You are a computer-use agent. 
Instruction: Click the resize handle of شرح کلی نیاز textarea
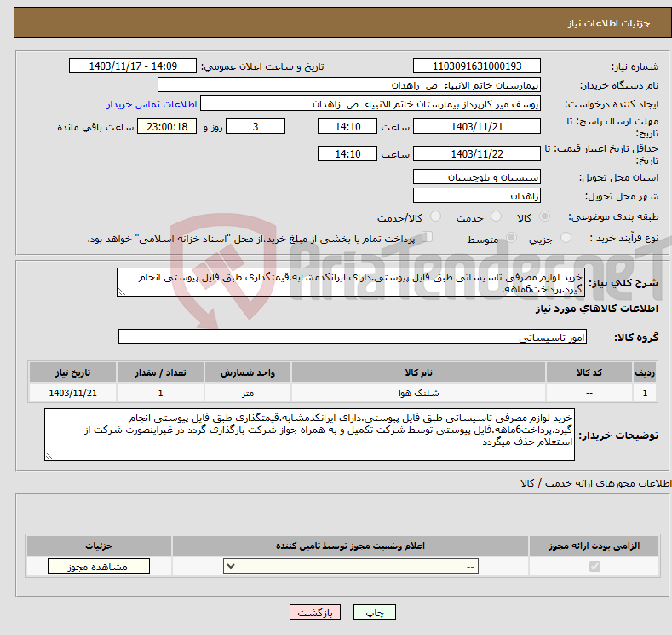click(x=122, y=292)
